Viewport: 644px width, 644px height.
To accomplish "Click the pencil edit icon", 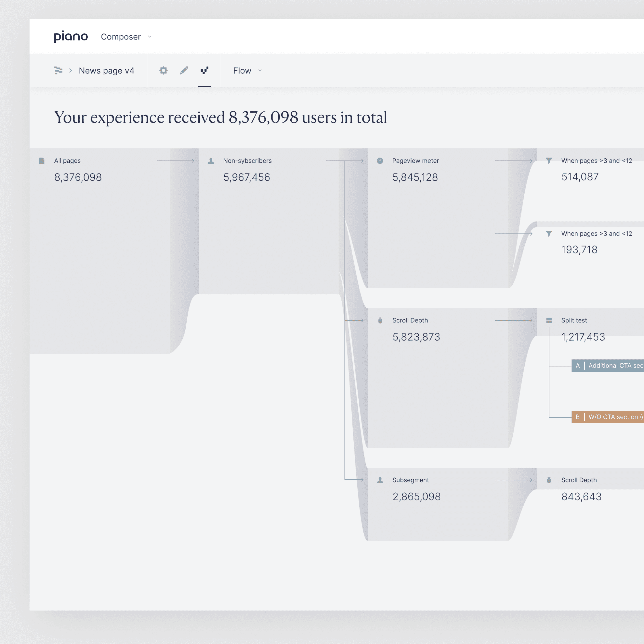I will coord(184,71).
